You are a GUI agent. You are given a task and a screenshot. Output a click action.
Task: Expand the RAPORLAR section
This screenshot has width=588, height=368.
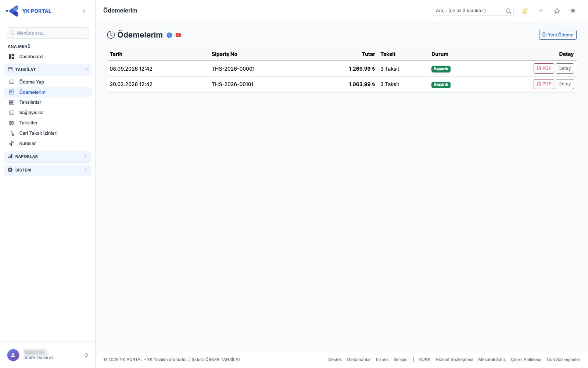click(48, 156)
